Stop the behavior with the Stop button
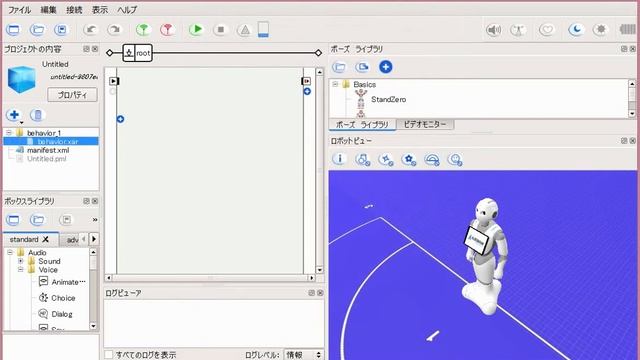 click(x=220, y=29)
